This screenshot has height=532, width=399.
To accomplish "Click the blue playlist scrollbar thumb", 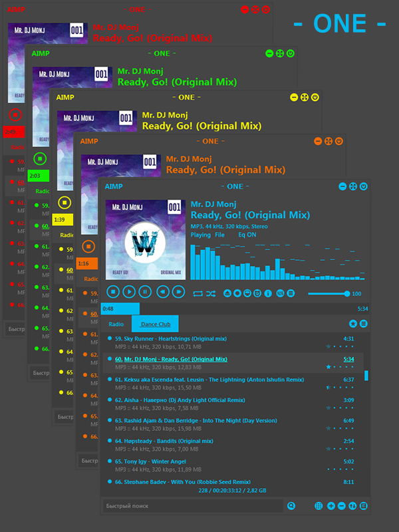I will click(x=366, y=376).
